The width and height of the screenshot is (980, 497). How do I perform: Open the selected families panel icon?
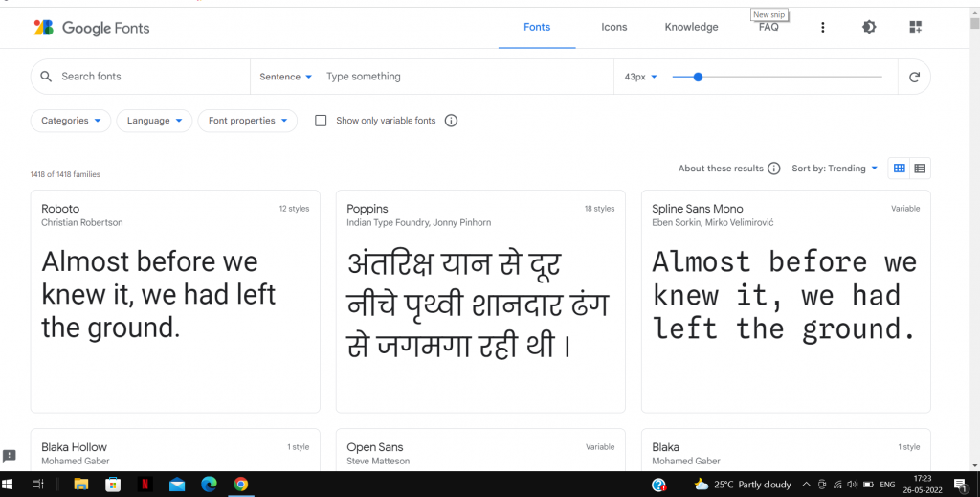coord(915,28)
